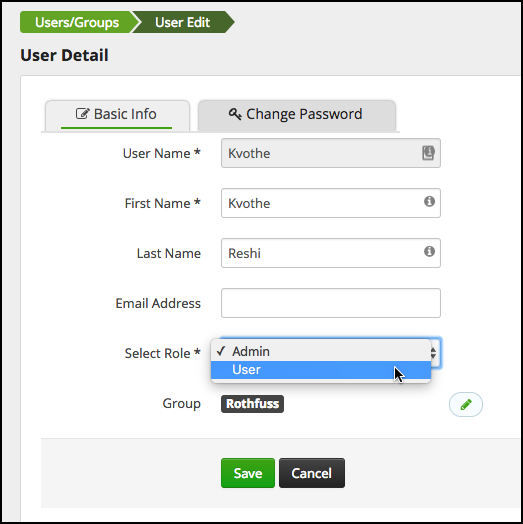
Task: Click the contact card icon in User Name field
Action: click(x=428, y=153)
